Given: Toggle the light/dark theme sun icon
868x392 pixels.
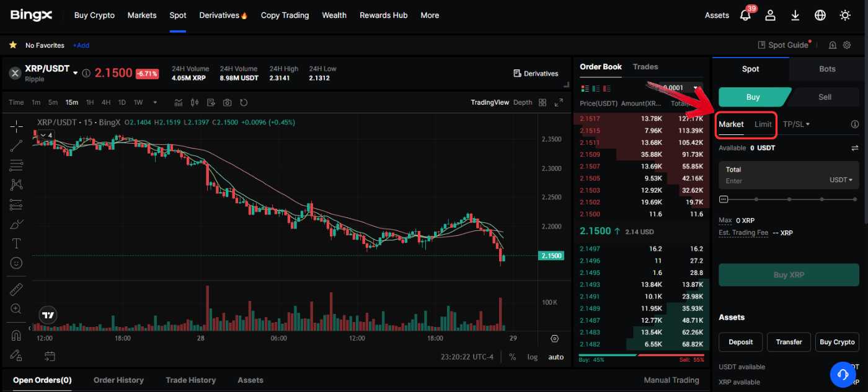Looking at the screenshot, I should (x=845, y=15).
